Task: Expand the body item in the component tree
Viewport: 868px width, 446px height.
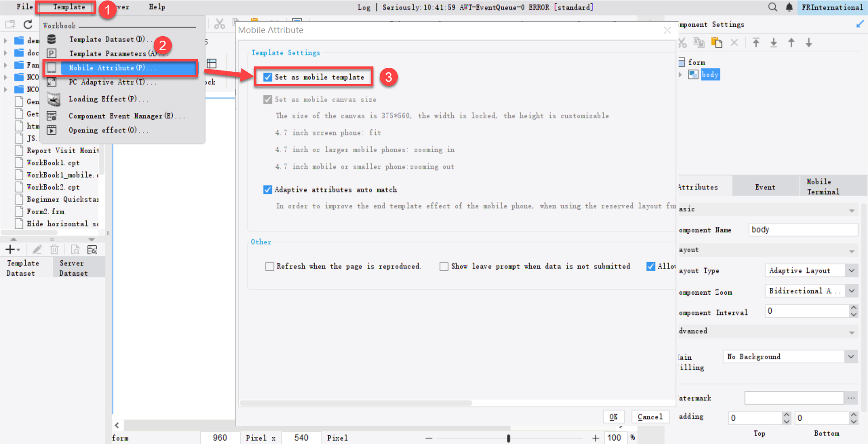Action: coord(681,75)
